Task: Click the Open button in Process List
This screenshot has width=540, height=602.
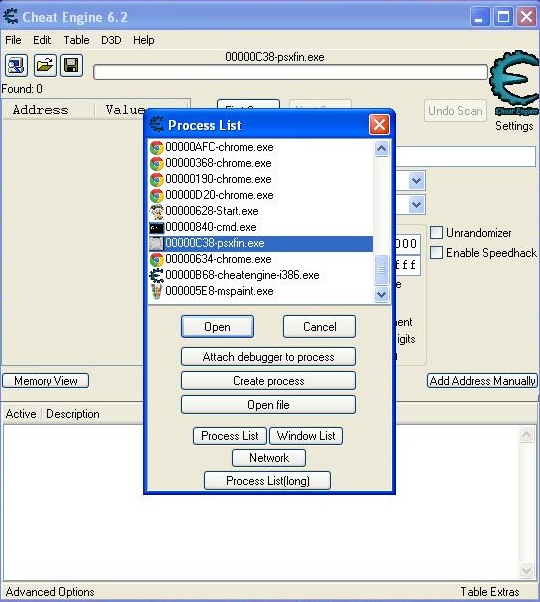Action: [x=217, y=327]
